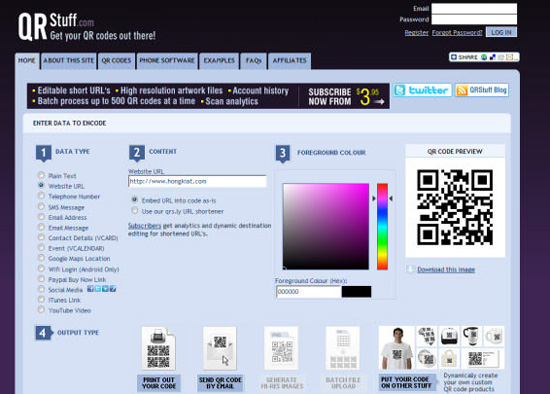Select YouTube Video data type
The image size is (550, 394).
coord(41,309)
